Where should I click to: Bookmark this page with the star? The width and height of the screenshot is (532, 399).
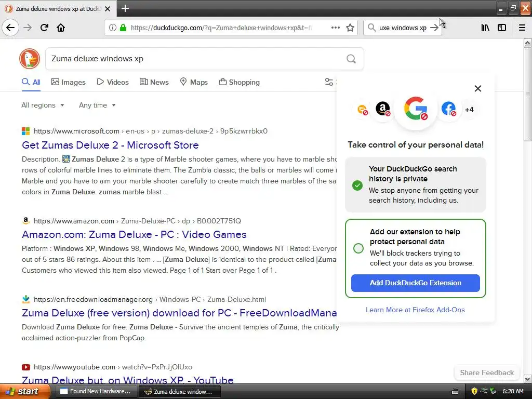(350, 28)
